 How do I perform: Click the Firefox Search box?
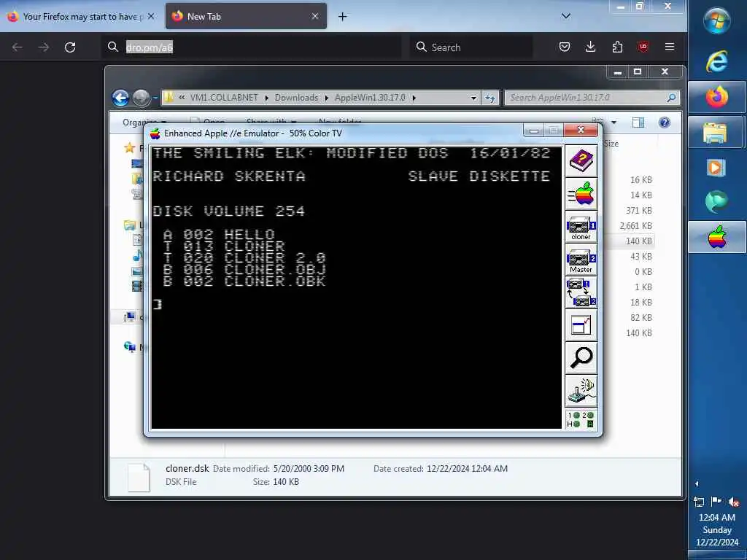[471, 47]
